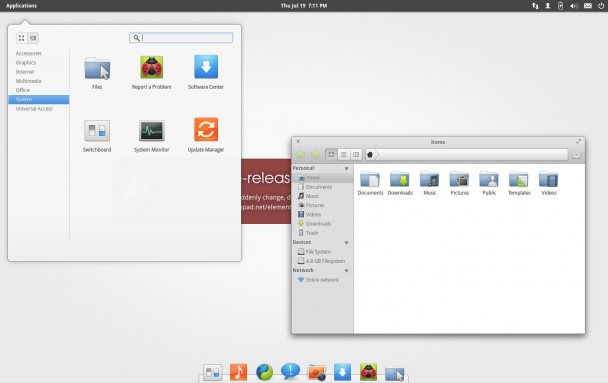Open Software Center from the dock

342,372
